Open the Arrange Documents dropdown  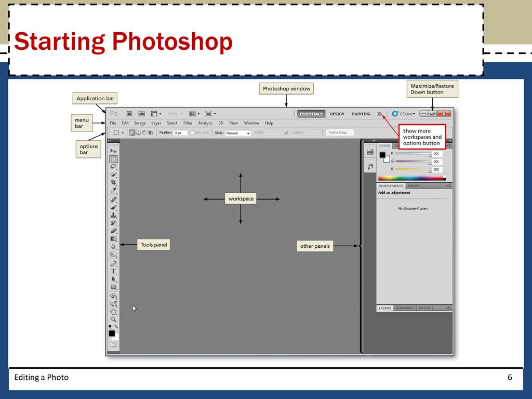194,114
